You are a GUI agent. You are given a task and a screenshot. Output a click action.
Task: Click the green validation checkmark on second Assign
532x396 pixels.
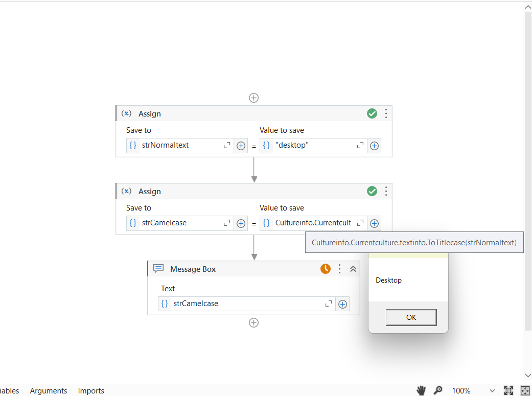coord(372,191)
